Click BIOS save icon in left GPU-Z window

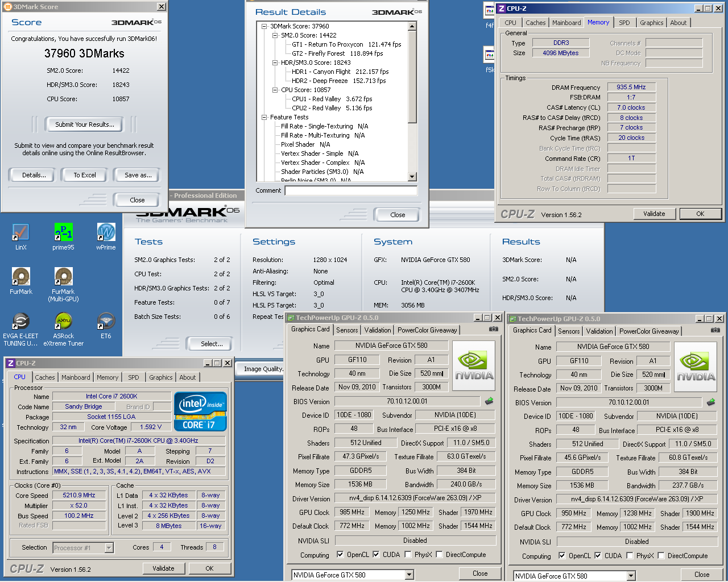(x=489, y=401)
